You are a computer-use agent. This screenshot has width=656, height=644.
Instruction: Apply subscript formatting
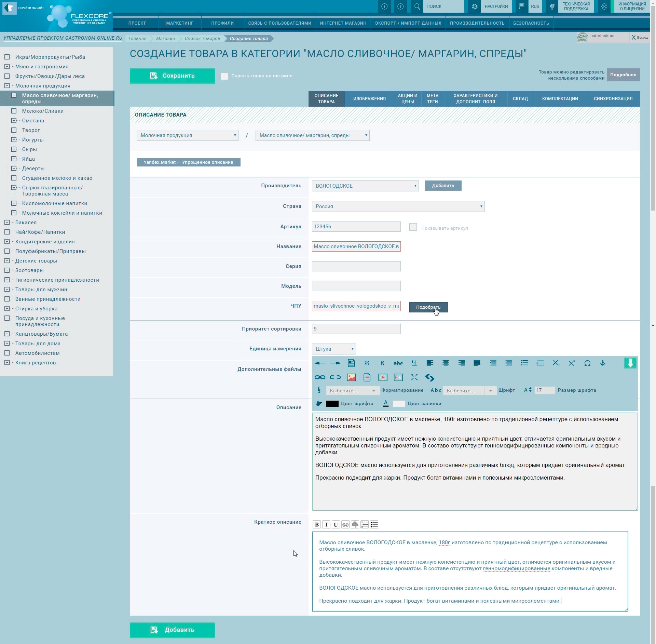(x=556, y=363)
